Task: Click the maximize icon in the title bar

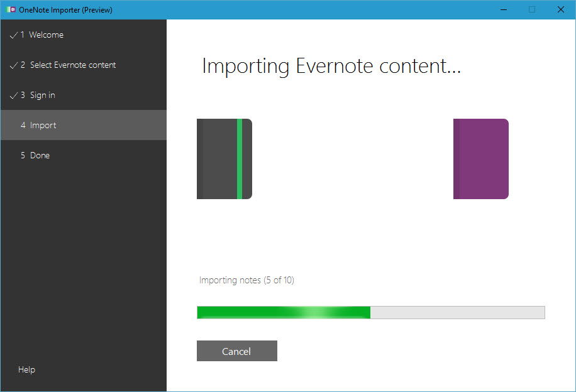Action: (x=531, y=9)
